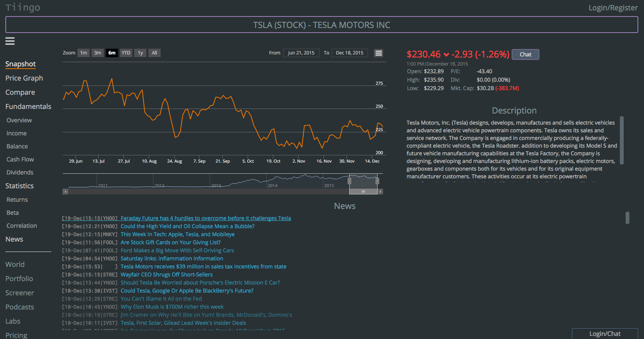
Task: Open Wayfair CEO Short-Sellers article
Action: [x=166, y=275]
